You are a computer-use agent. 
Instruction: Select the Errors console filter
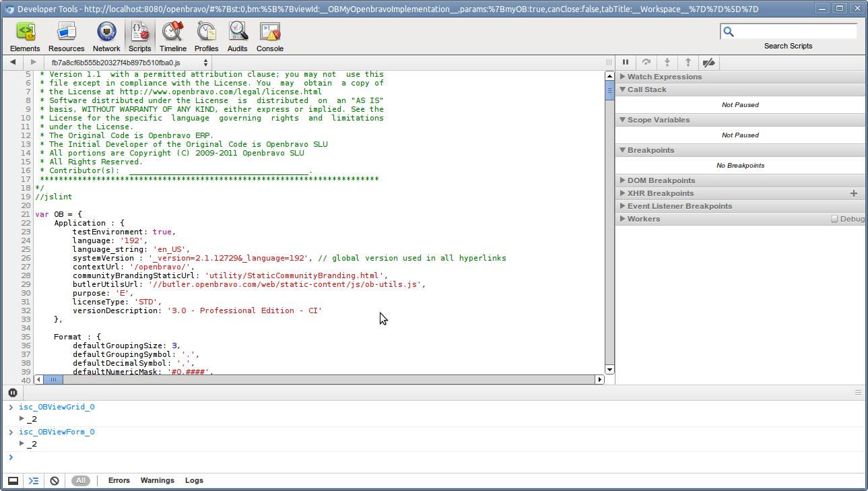click(119, 481)
